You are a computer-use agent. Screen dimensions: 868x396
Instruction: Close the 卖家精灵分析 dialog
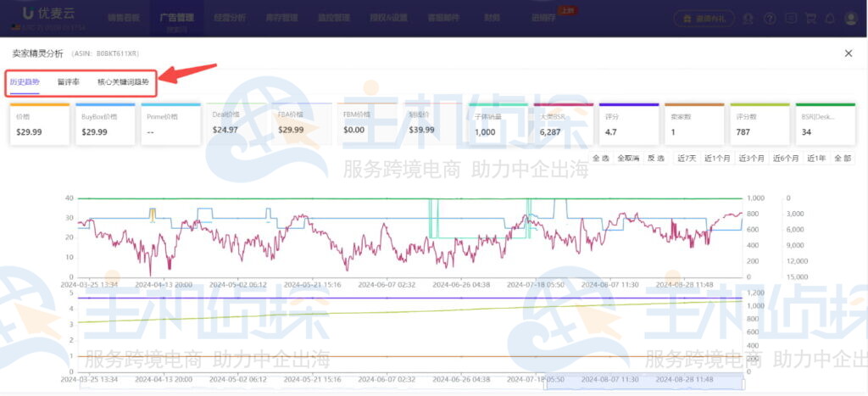point(849,53)
